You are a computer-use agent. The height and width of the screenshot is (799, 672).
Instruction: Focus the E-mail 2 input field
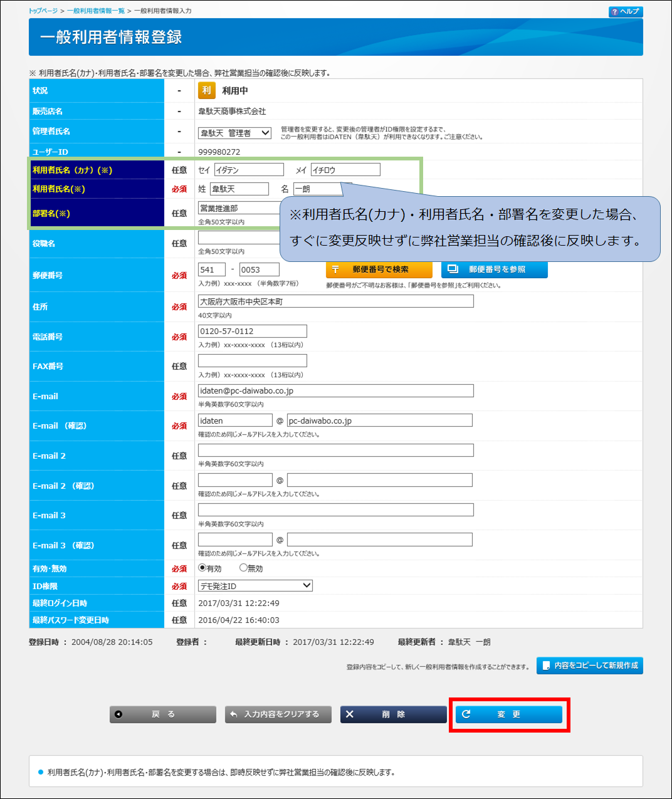point(335,451)
